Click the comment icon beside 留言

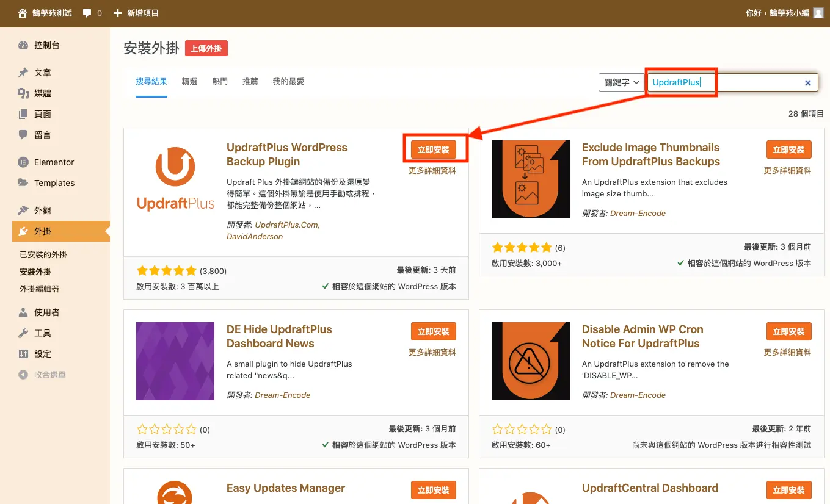(23, 135)
